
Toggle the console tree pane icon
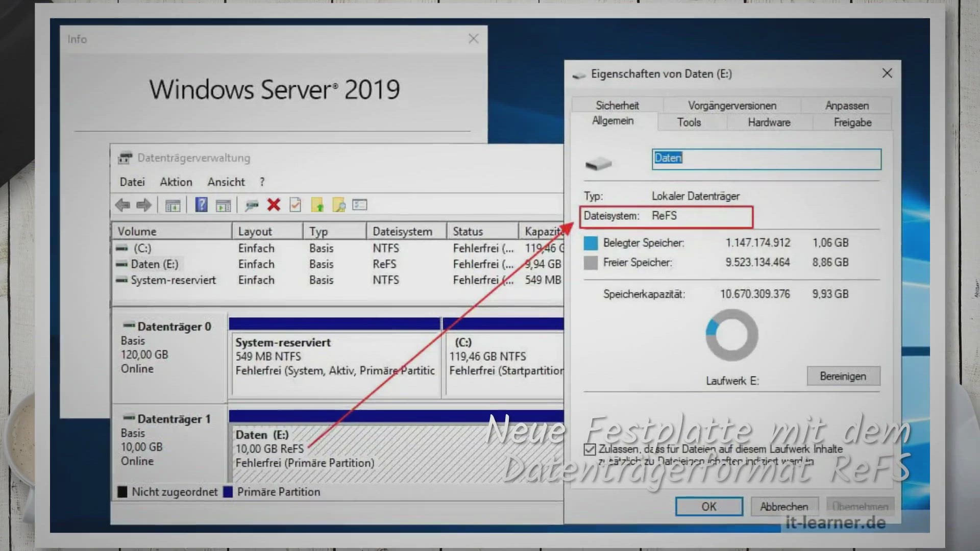(x=173, y=205)
